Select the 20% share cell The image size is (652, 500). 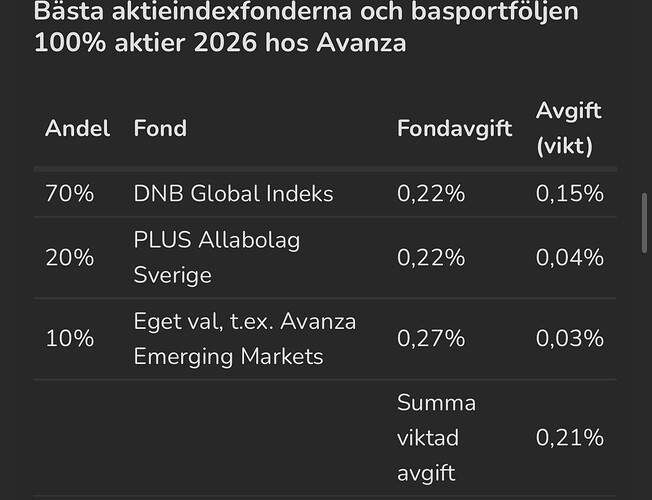[69, 257]
